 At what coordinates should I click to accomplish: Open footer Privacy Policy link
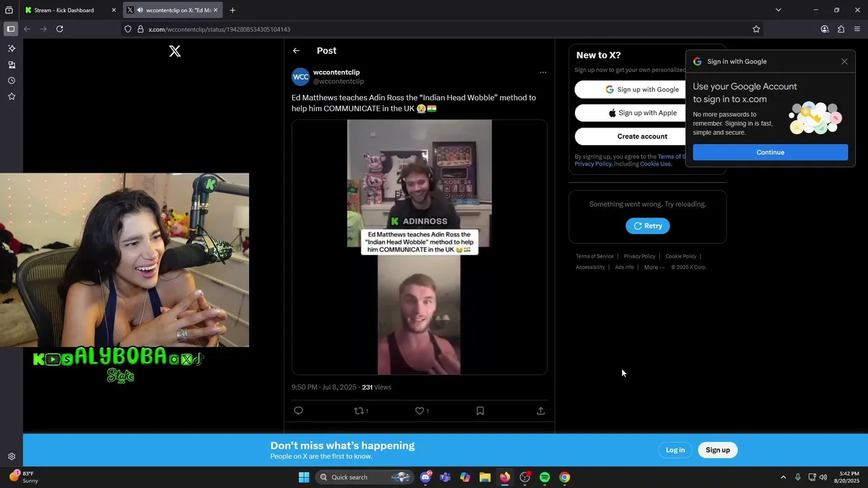click(639, 256)
